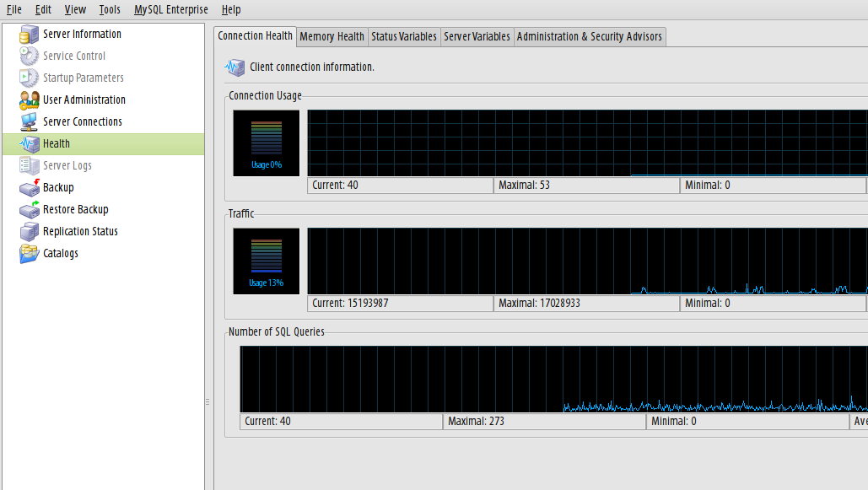
Task: Select Server Logs in the sidebar
Action: click(67, 166)
